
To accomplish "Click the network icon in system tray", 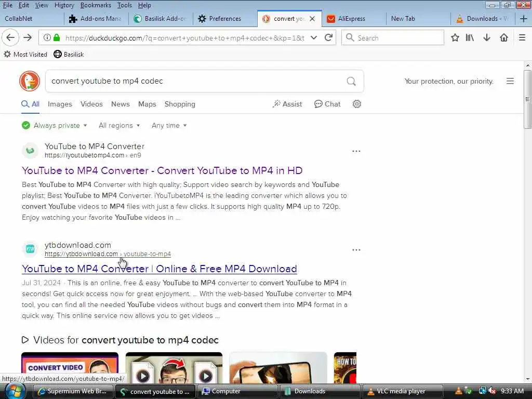I will [x=482, y=391].
